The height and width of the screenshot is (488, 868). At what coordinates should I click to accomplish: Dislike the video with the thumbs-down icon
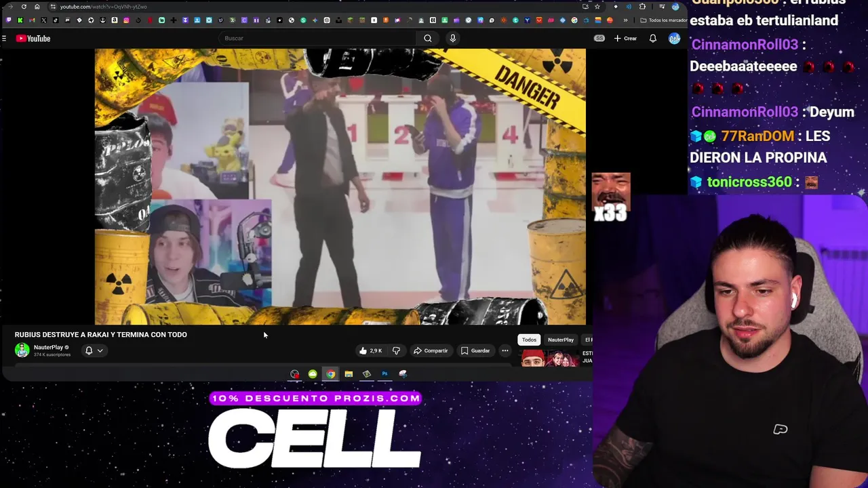point(397,350)
